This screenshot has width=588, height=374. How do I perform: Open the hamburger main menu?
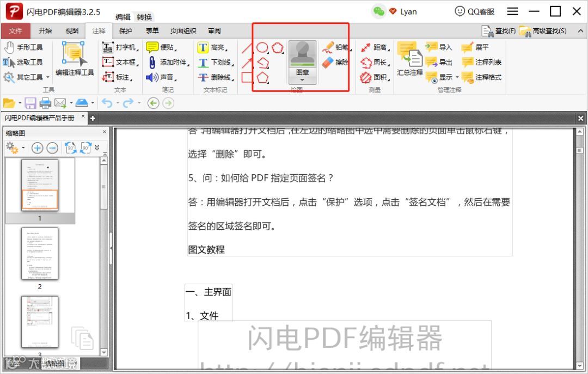pyautogui.click(x=513, y=11)
